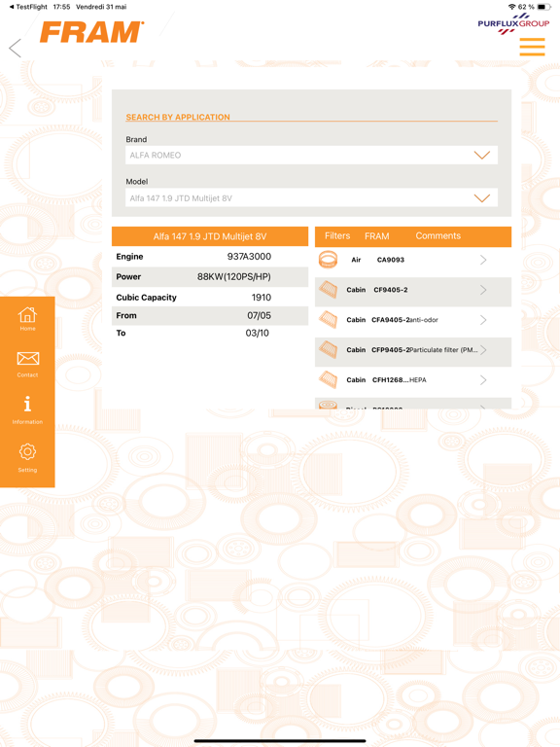Open the Air filter CA9093 row chevron
Image resolution: width=560 pixels, height=747 pixels.
(483, 260)
